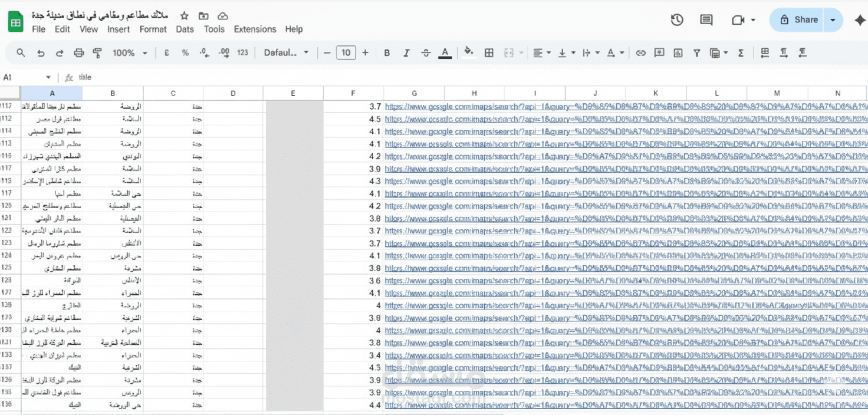
Task: Click the insert link icon
Action: click(640, 53)
